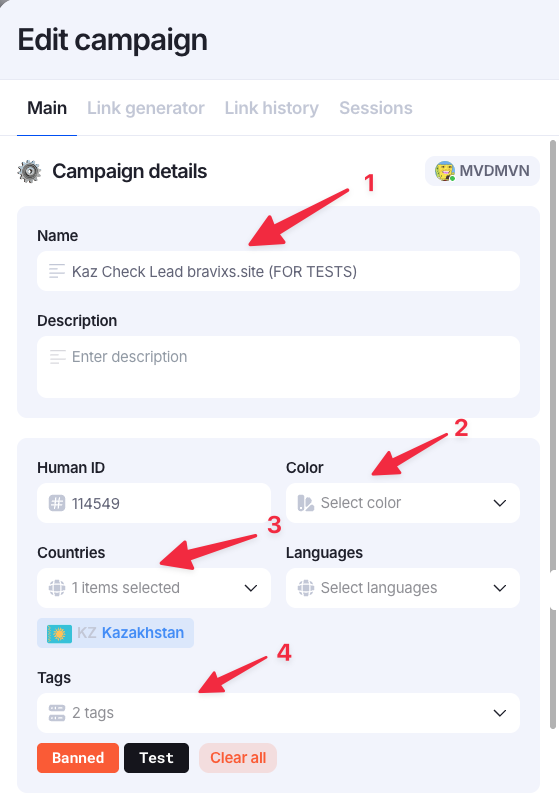Click the Clear all tags button
Image resolution: width=559 pixels, height=805 pixels.
click(x=238, y=758)
